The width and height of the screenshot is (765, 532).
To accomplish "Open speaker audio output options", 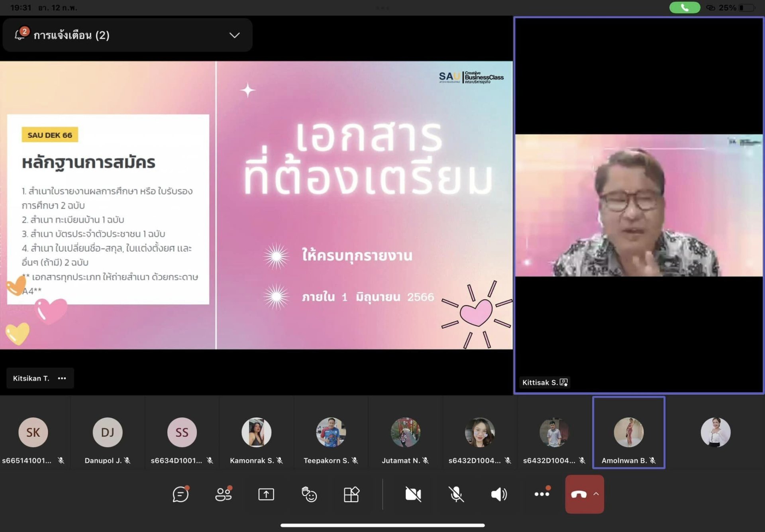I will coord(499,495).
